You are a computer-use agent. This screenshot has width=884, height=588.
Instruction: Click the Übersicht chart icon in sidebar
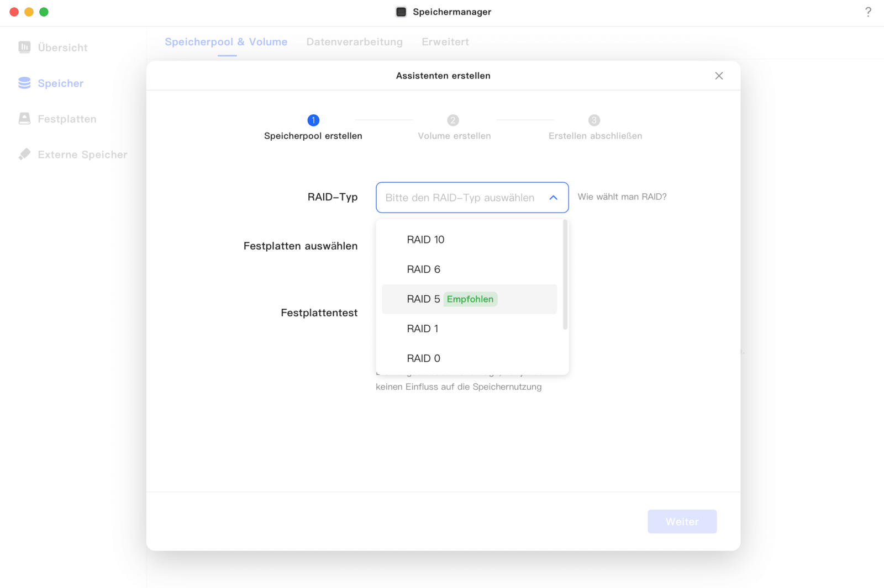pyautogui.click(x=24, y=47)
